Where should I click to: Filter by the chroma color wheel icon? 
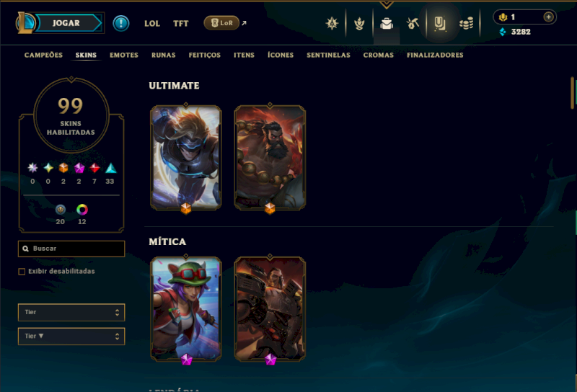pyautogui.click(x=82, y=210)
